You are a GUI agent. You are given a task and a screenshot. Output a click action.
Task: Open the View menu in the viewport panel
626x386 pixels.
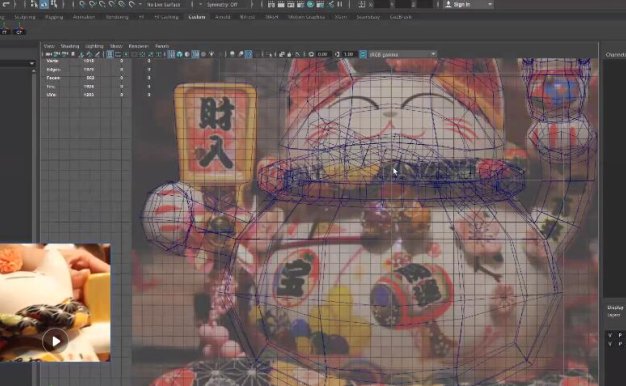click(x=49, y=46)
